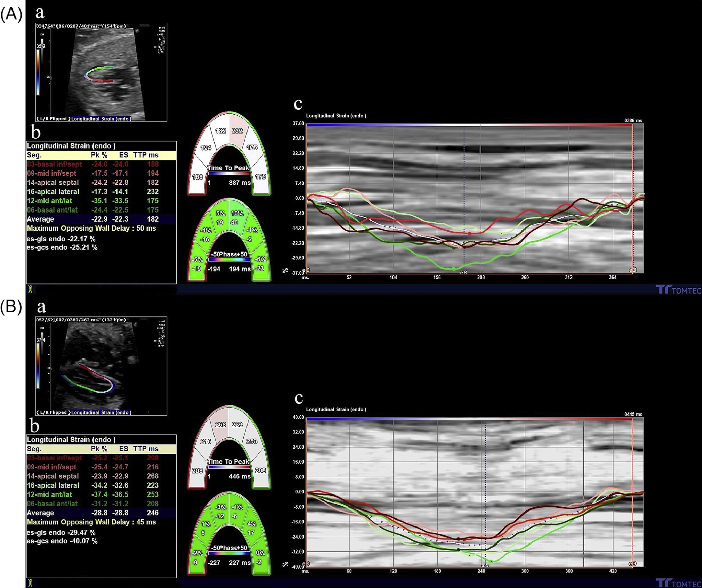Click the green curve peak marker near 240 ms

click(491, 561)
